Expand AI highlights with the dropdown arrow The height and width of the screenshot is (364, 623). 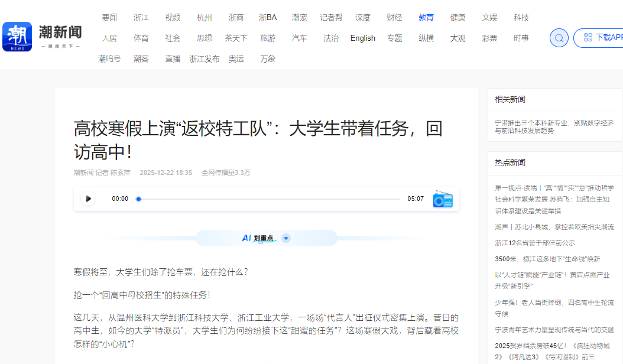pos(286,238)
